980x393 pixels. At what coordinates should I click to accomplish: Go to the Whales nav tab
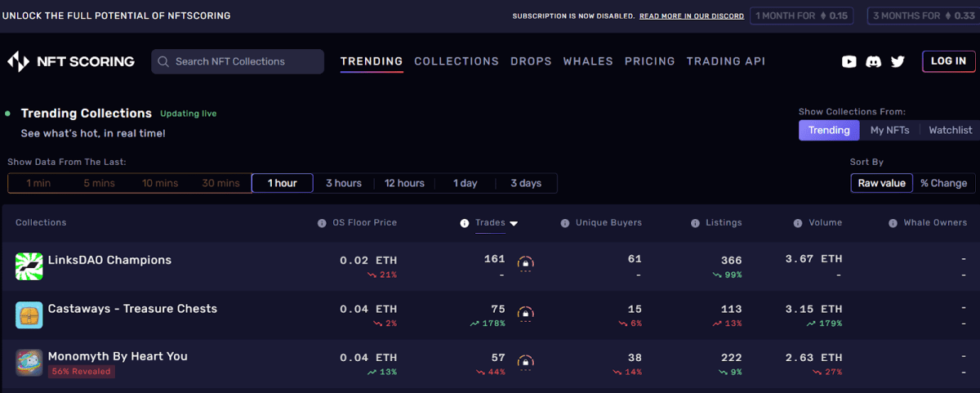pos(588,61)
